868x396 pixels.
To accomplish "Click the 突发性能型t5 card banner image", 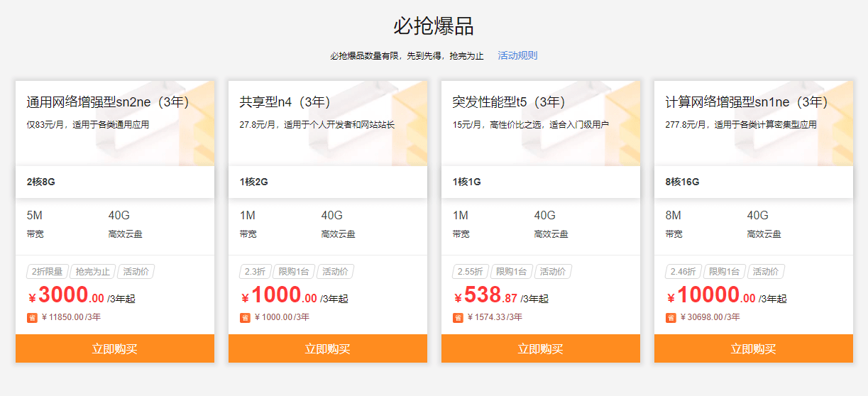I will pos(541,123).
